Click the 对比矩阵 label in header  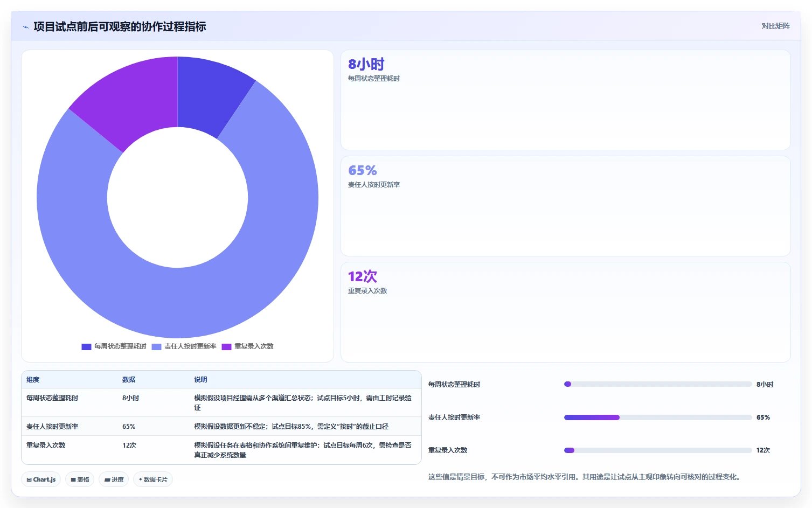[x=775, y=26]
